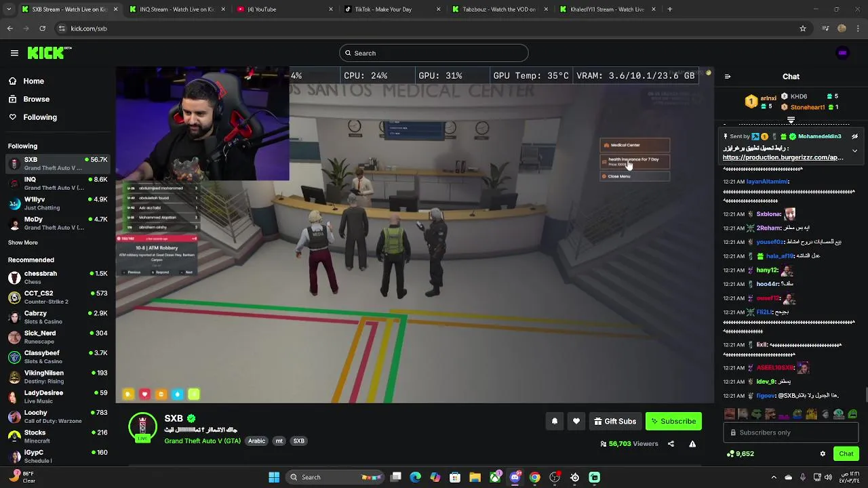Expand the pinned message chevron
Viewport: 868px width, 488px height.
pos(854,150)
